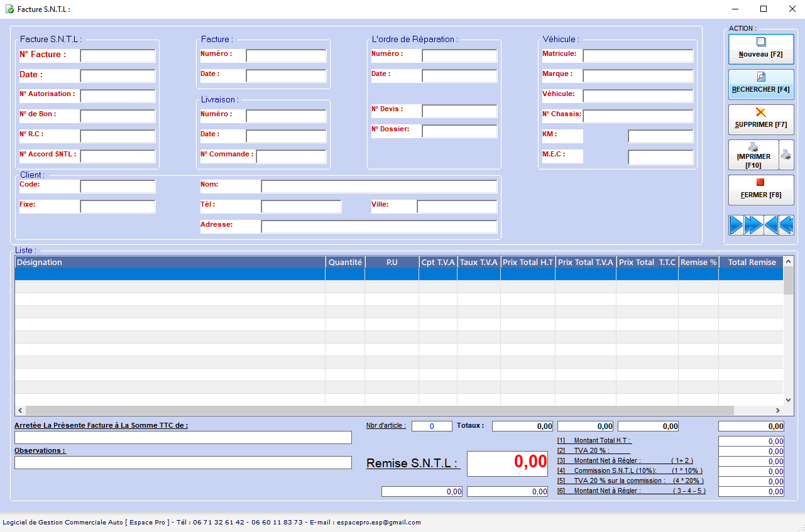This screenshot has width=805, height=532.
Task: Click the red Remise S.N.T.L amount box
Action: (x=507, y=463)
